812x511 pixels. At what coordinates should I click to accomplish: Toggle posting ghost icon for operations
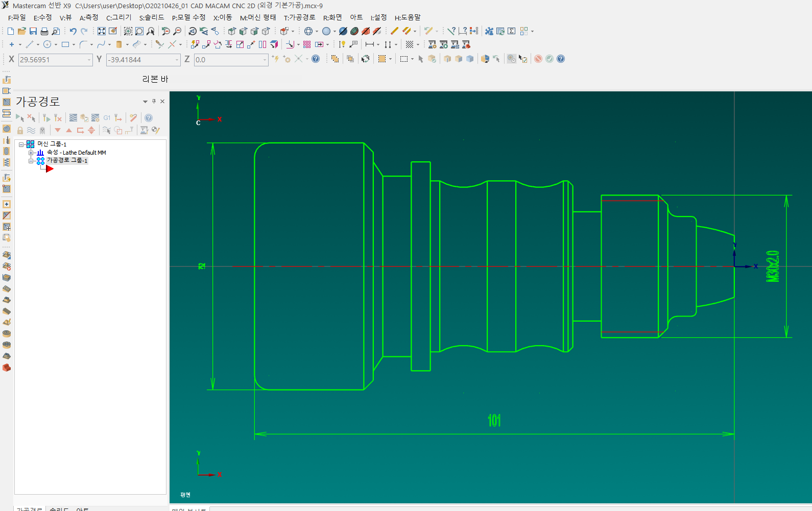[x=42, y=131]
